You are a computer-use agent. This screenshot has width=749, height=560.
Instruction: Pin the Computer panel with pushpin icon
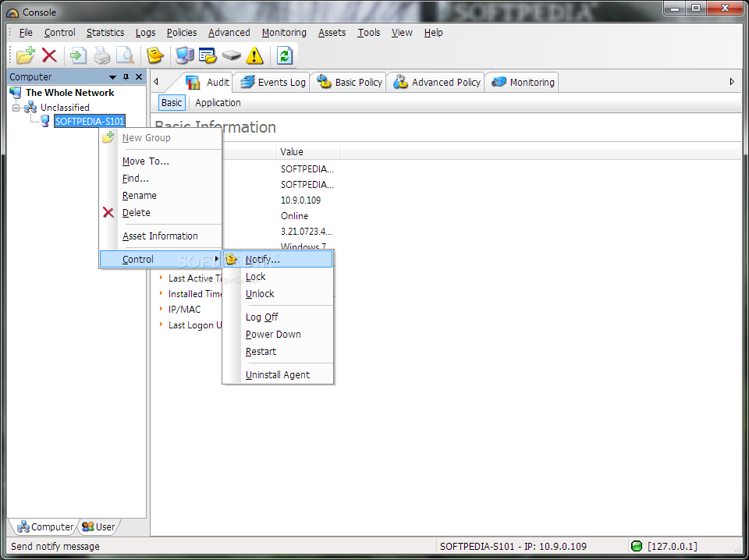pos(126,77)
